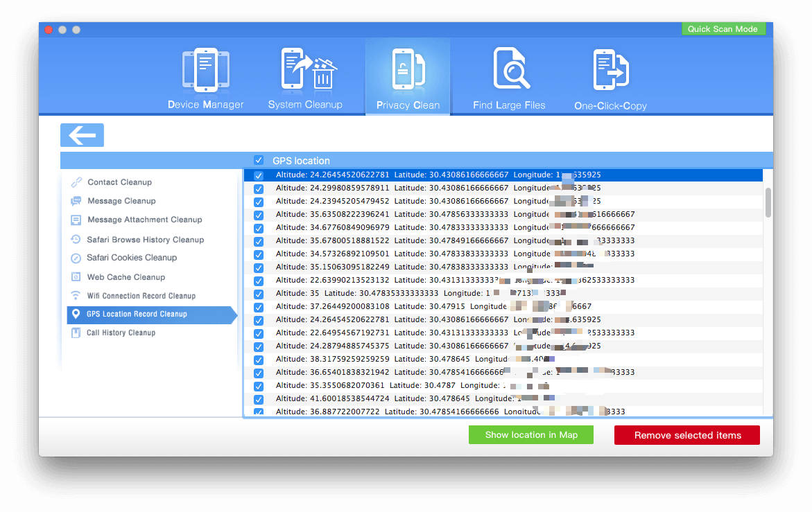Select the row with Altitude 22.64954567192731

pos(503,333)
